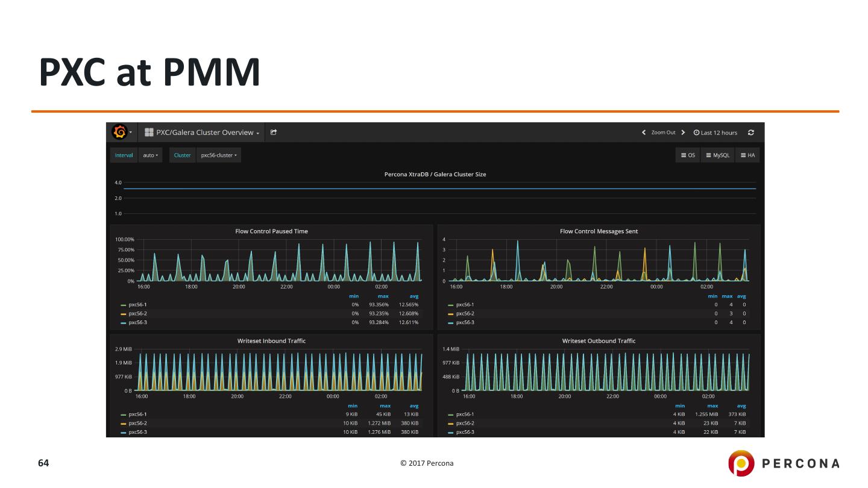
Task: Toggle pxc56-2 series in Flow Control Messages Sent
Action: point(465,314)
